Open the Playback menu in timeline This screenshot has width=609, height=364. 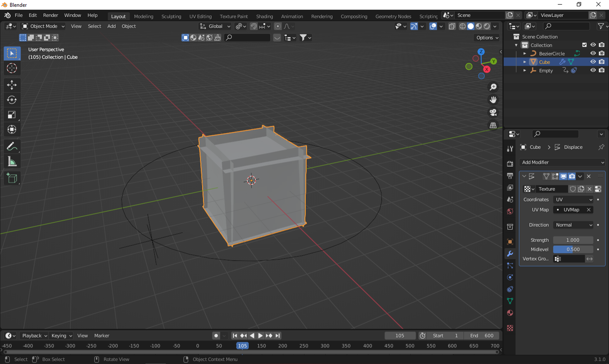34,336
